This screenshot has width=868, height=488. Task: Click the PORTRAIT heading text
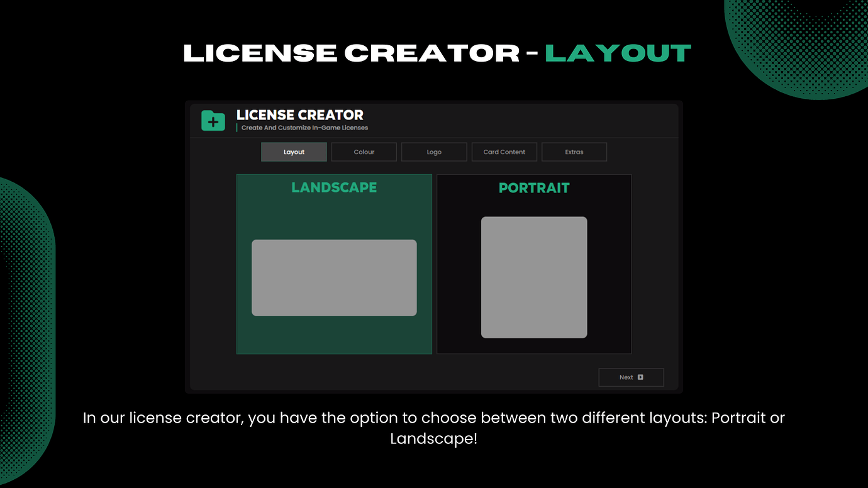[x=534, y=187]
